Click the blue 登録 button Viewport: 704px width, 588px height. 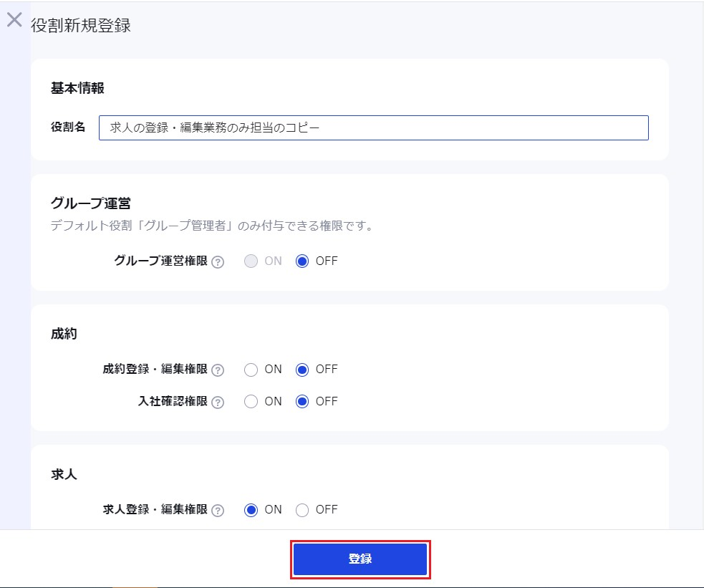tap(360, 559)
